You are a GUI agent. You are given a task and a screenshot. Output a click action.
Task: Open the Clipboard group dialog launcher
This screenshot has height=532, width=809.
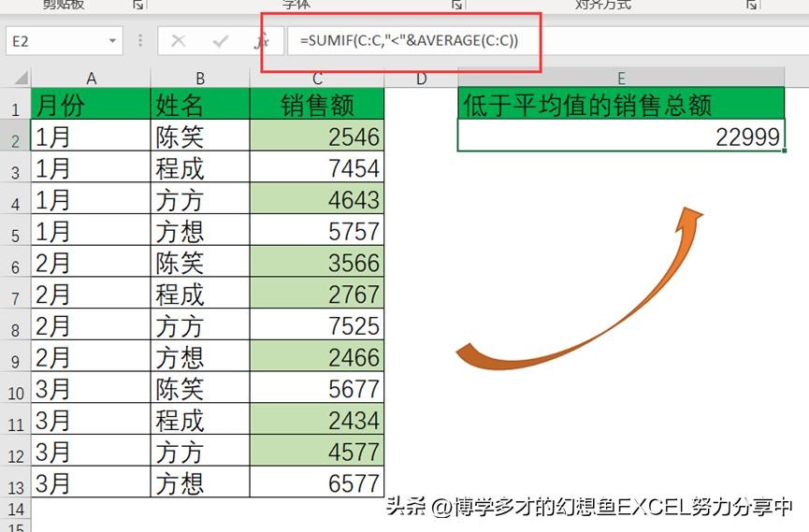point(138,5)
